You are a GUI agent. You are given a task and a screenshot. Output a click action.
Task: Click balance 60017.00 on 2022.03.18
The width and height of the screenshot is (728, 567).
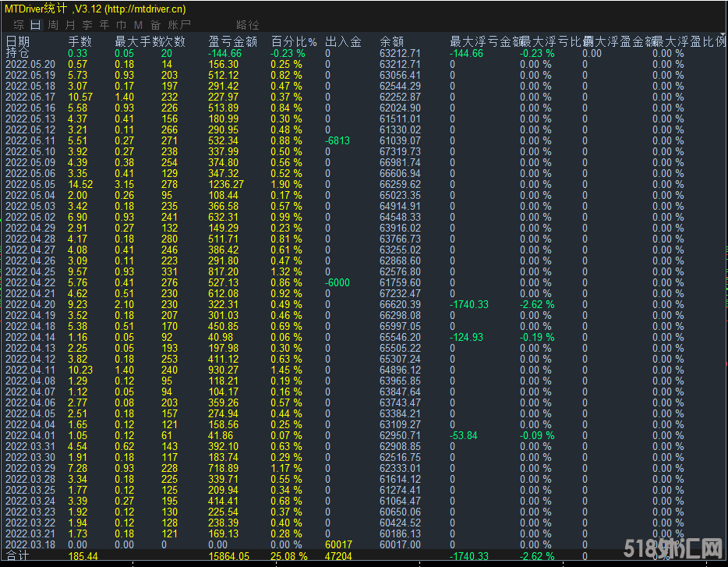click(400, 544)
